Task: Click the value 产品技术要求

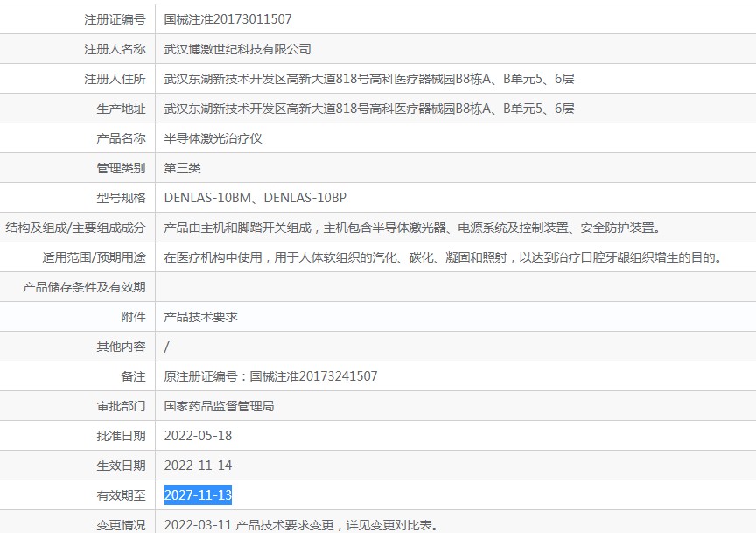Action: [200, 317]
